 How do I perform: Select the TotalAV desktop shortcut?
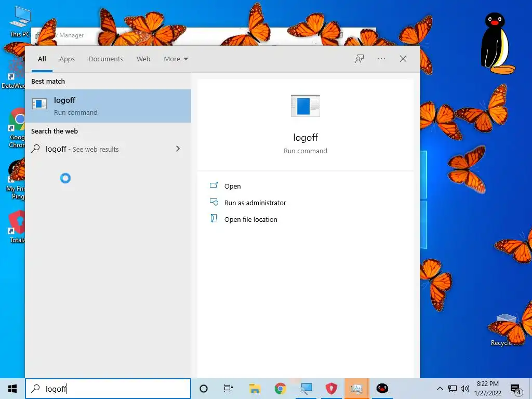click(17, 227)
